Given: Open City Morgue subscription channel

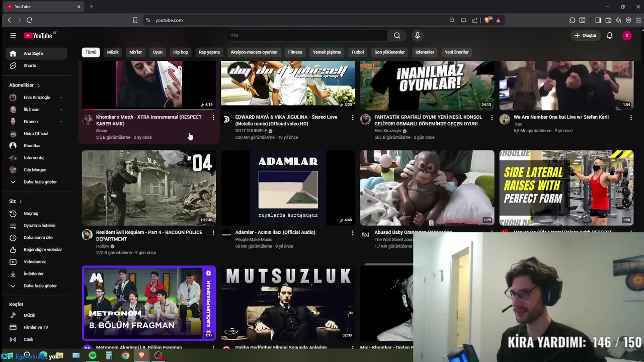Looking at the screenshot, I should click(x=37, y=170).
